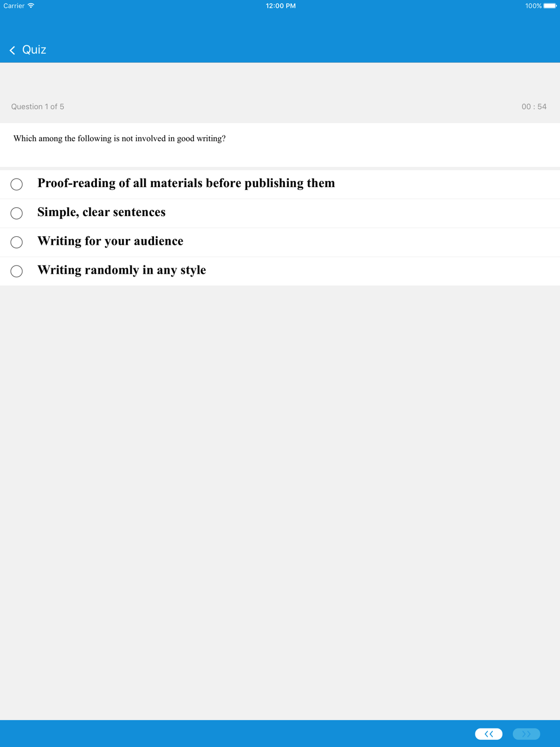The height and width of the screenshot is (747, 560).
Task: Select radio button for Writing randomly in any style
Action: pos(17,271)
